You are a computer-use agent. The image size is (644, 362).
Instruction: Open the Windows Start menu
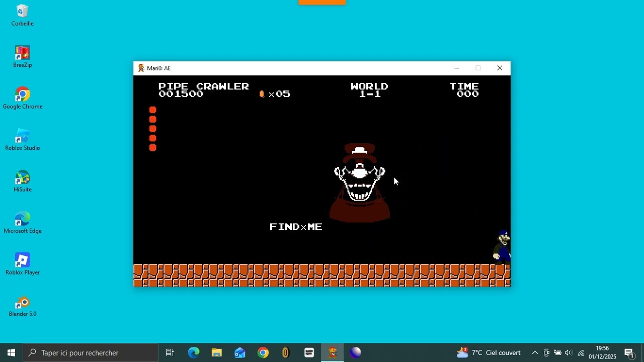(11, 353)
